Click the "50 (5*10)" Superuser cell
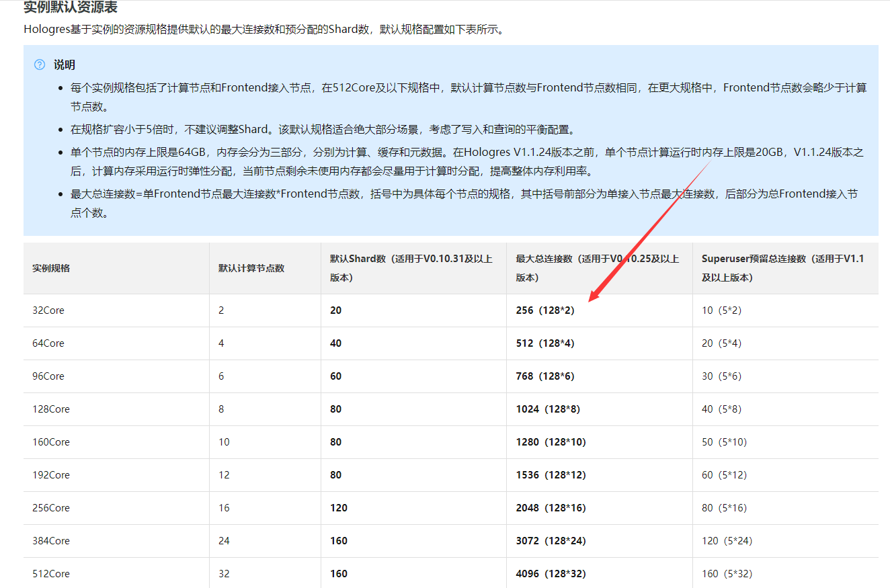 (x=725, y=442)
